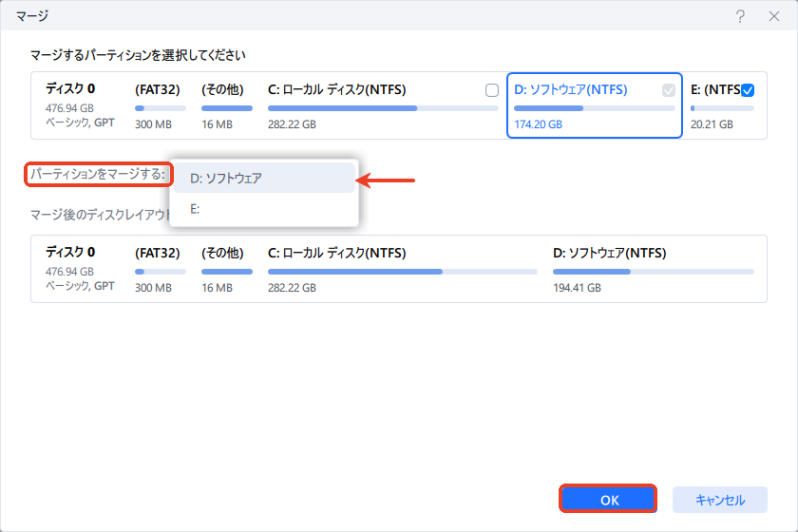
Task: Click the C: partition in the post-merge layout
Action: tap(401, 270)
